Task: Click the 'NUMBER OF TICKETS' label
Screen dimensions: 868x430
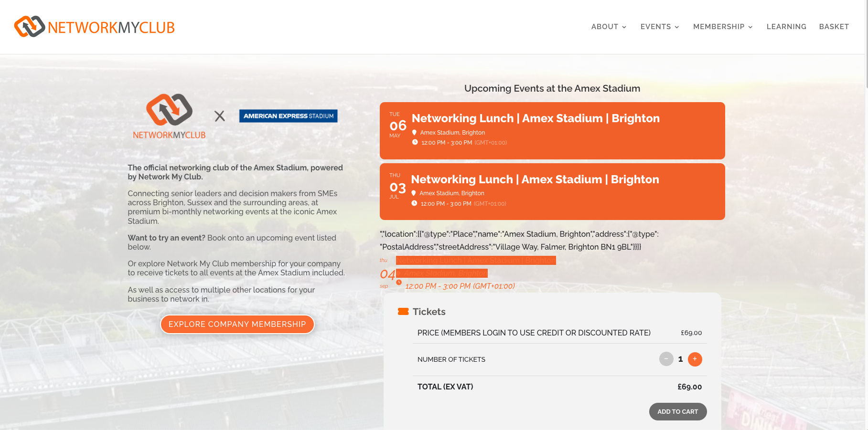Action: click(451, 359)
